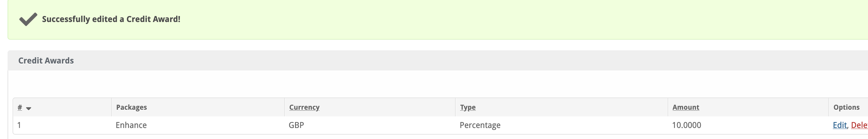Sort the table by Amount
This screenshot has width=868, height=139.
pyautogui.click(x=685, y=107)
